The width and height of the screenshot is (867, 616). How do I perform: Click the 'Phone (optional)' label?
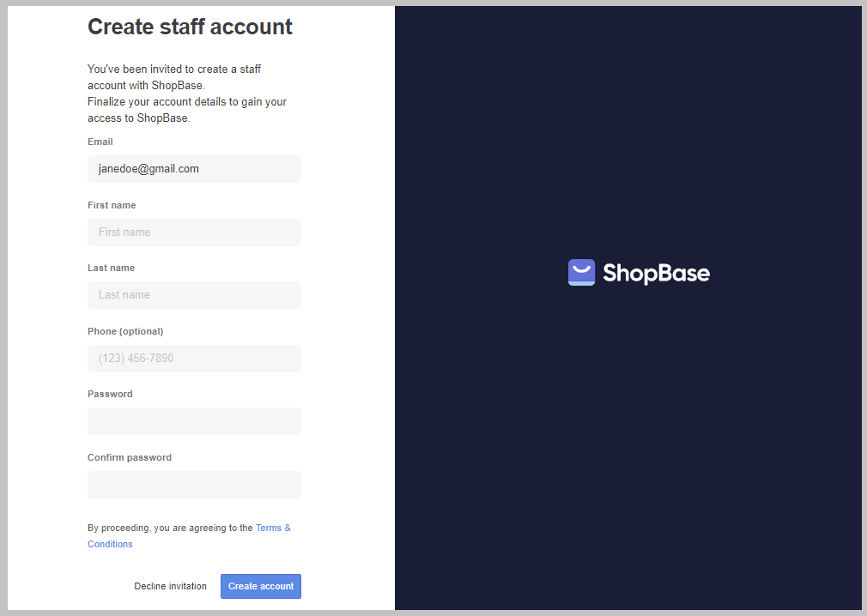pyautogui.click(x=125, y=331)
